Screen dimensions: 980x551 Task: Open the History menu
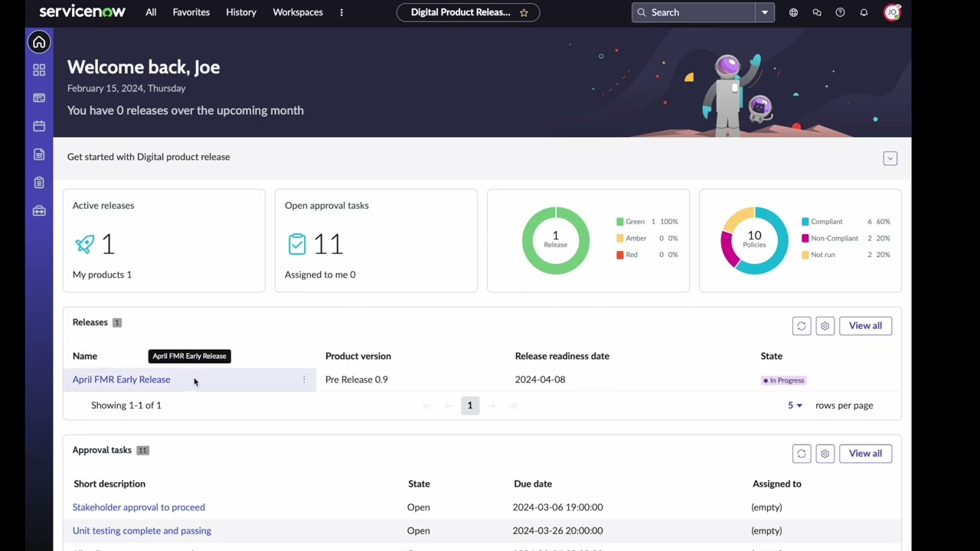(241, 12)
